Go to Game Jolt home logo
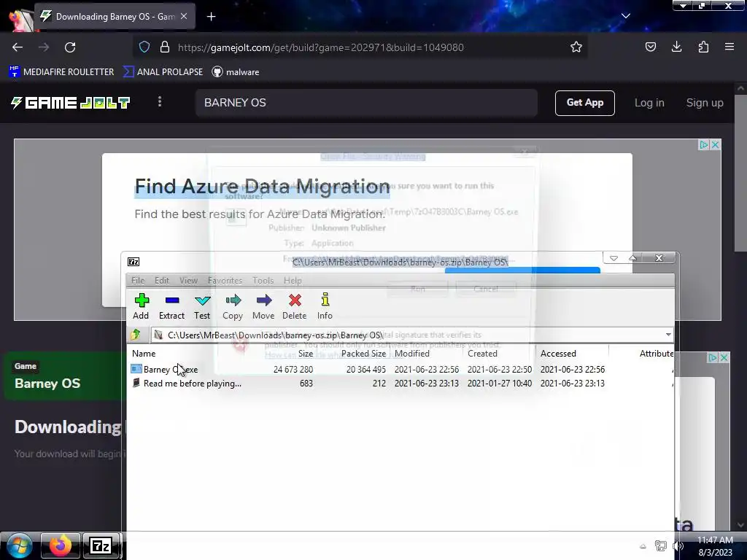This screenshot has height=560, width=747. click(71, 103)
